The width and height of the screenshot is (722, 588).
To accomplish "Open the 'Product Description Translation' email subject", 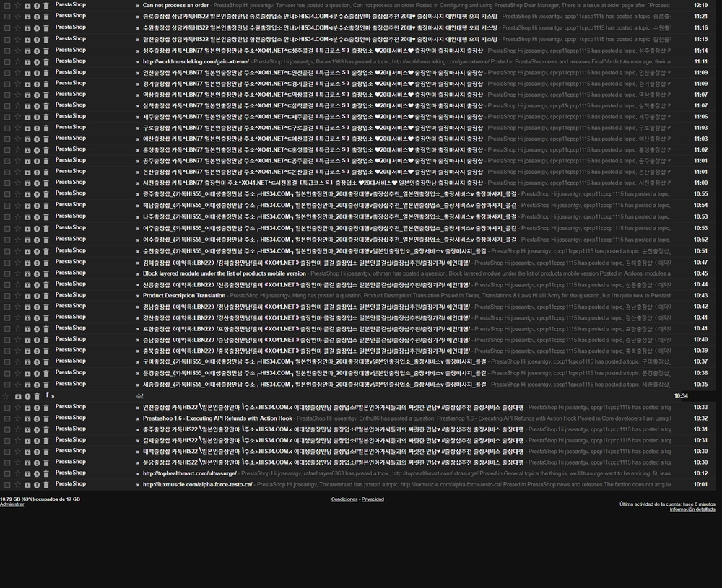I will point(183,295).
